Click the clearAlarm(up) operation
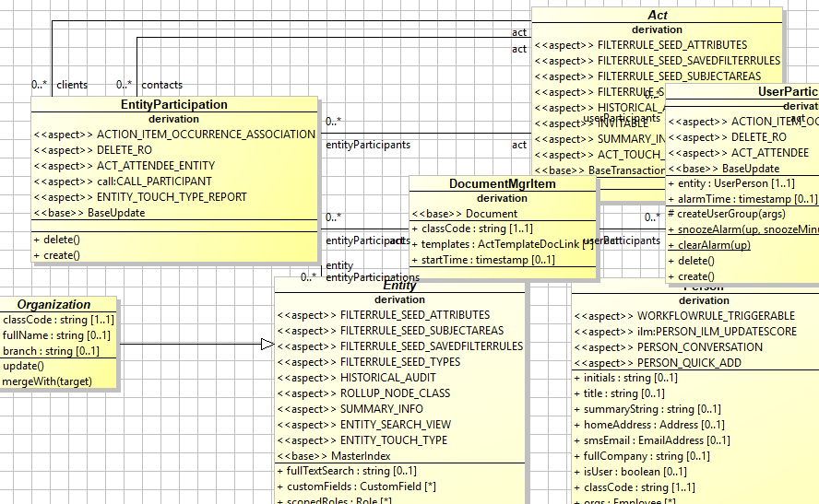 click(715, 245)
